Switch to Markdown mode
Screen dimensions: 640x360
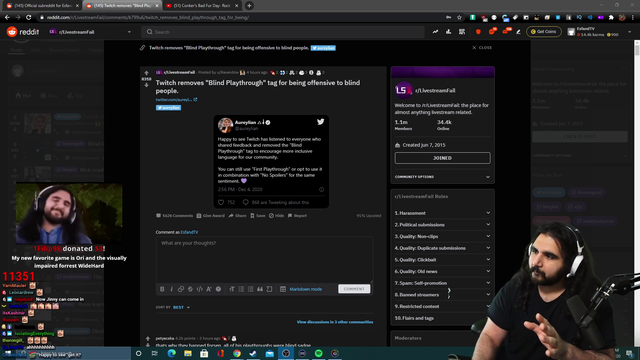(306, 289)
